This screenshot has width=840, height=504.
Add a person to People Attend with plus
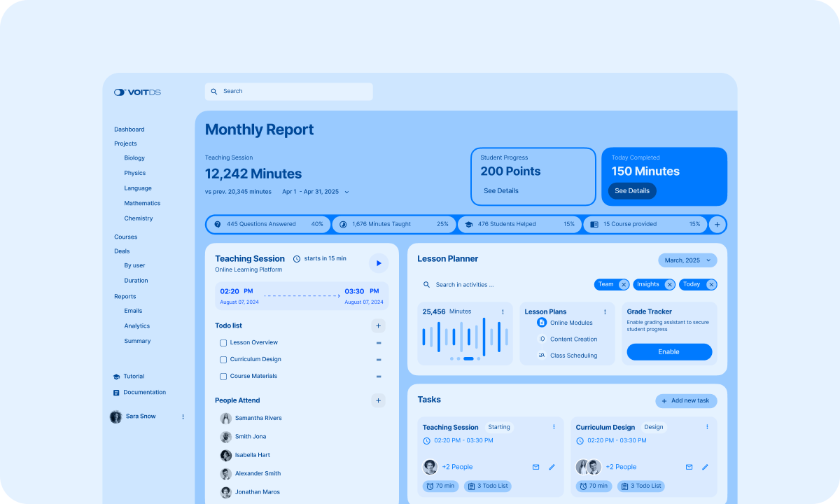(x=378, y=400)
